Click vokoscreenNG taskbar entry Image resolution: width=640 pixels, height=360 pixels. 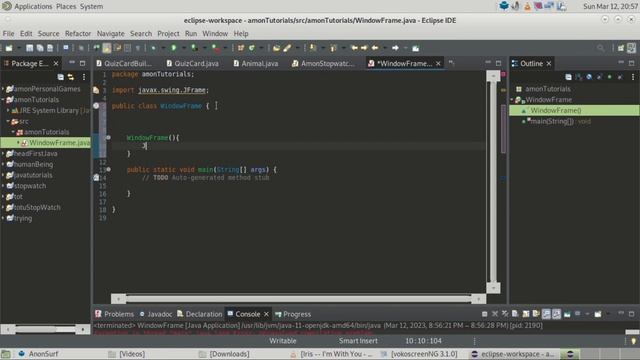(x=419, y=354)
